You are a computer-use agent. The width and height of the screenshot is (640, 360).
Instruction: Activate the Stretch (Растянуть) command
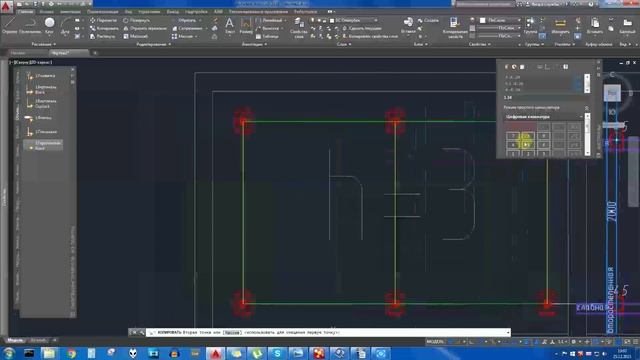tap(103, 36)
